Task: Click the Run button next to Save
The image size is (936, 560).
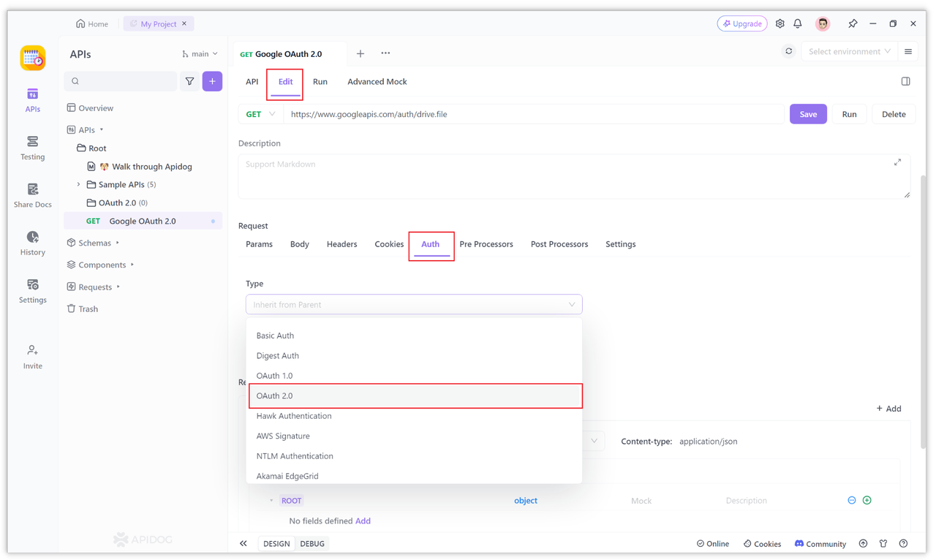Action: (x=849, y=114)
